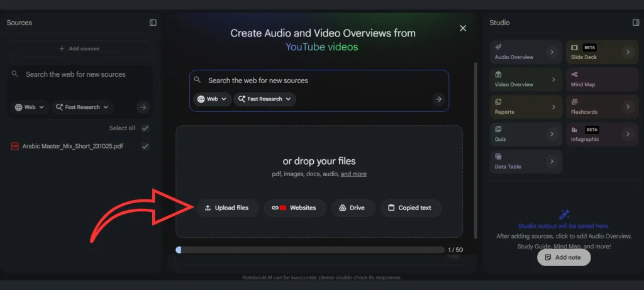Expand Reports options chevron
This screenshot has width=644, height=290.
click(553, 107)
